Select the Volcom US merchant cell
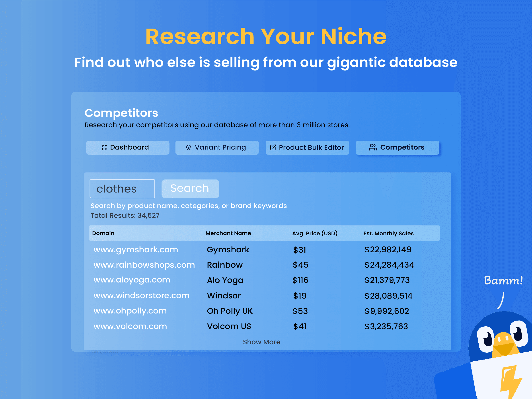532x399 pixels. click(x=229, y=326)
